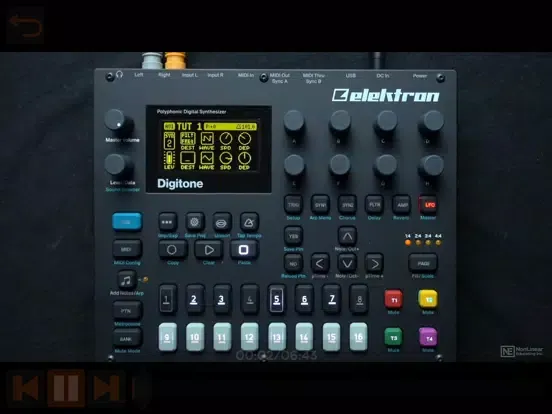
Task: Select the green T3 track key
Action: pyautogui.click(x=393, y=337)
